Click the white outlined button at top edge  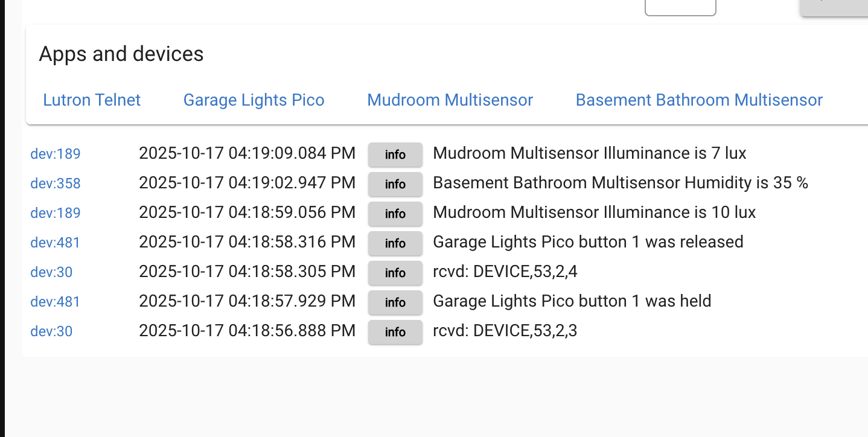(680, 6)
